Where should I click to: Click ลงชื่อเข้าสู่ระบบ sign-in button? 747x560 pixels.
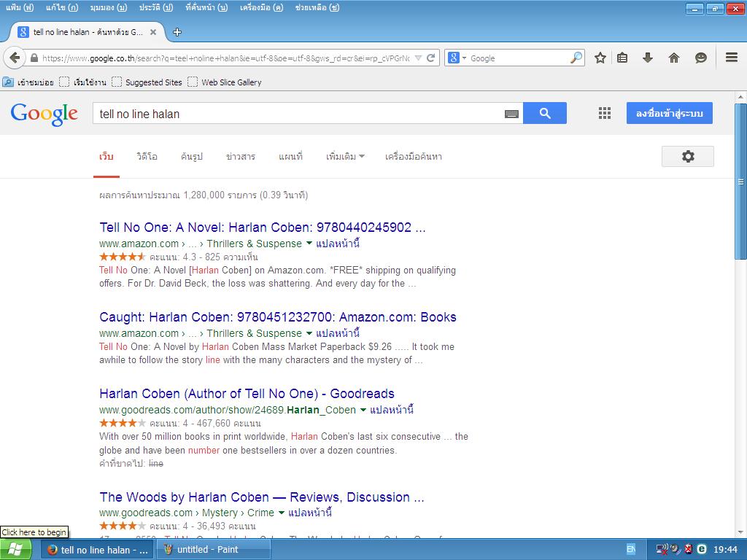670,113
